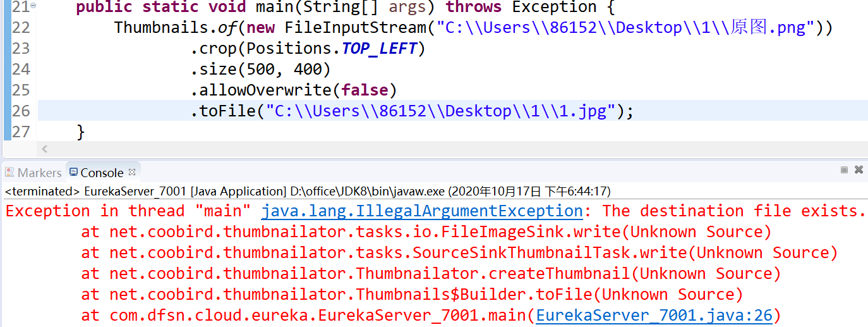Collapse the main method fold marker at line 21
868x327 pixels.
tap(33, 6)
